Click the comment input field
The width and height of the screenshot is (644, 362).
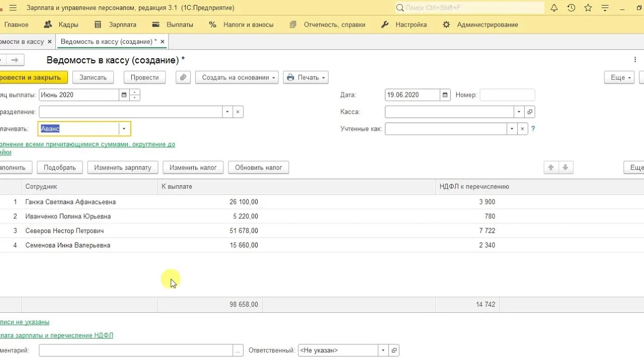pyautogui.click(x=136, y=350)
